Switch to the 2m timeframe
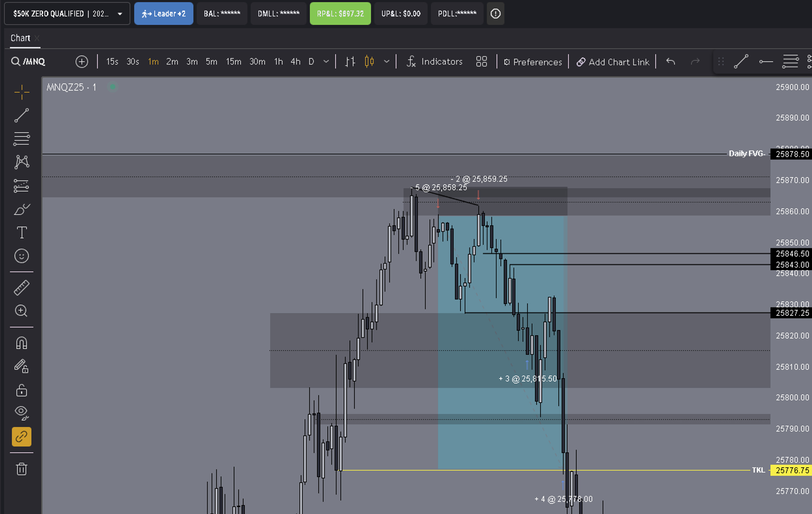Viewport: 812px width, 514px height. pyautogui.click(x=172, y=62)
